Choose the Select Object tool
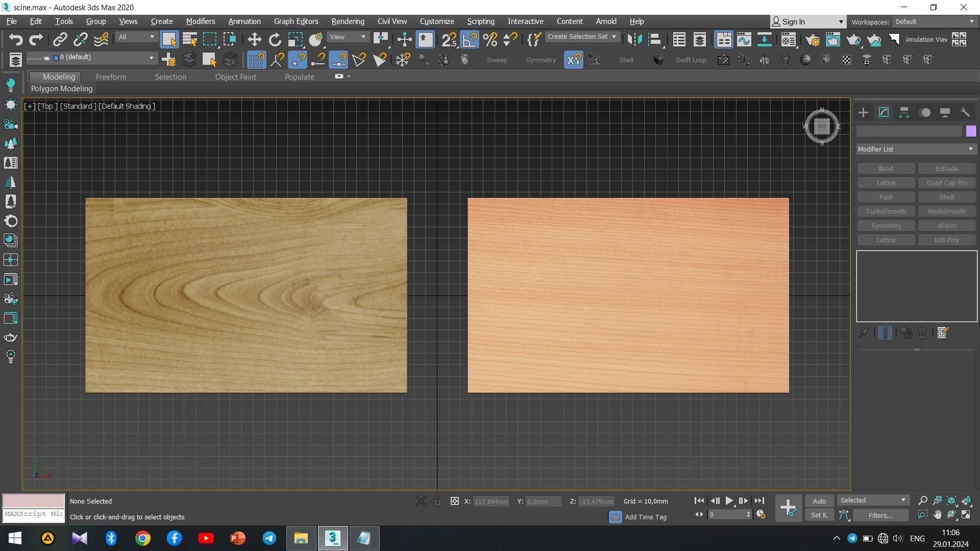Image resolution: width=980 pixels, height=551 pixels. click(x=169, y=40)
